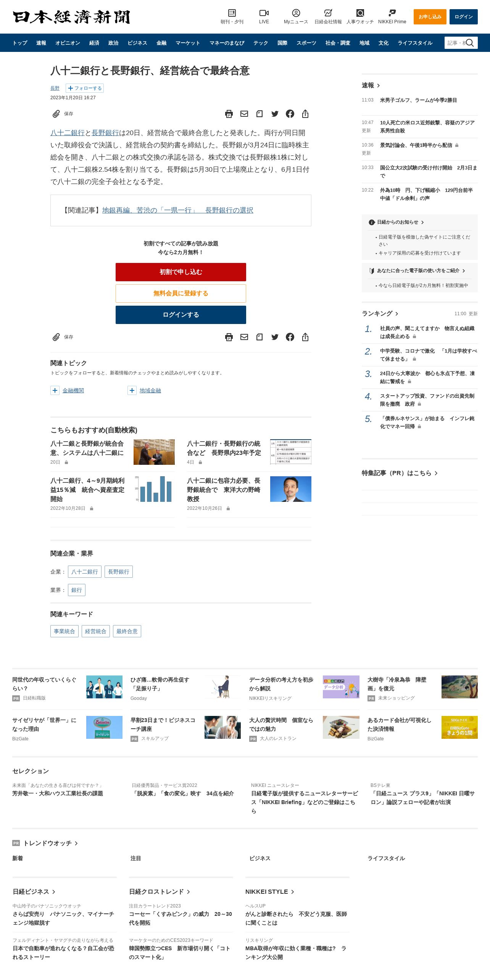490x980 pixels.
Task: Open Myニュース profile icon
Action: pyautogui.click(x=296, y=13)
